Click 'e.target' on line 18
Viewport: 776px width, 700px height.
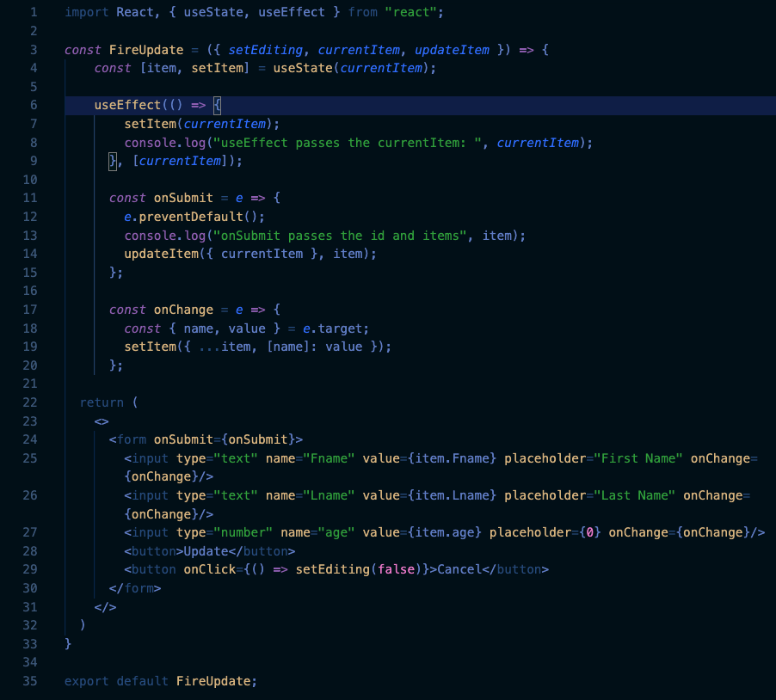tap(333, 329)
